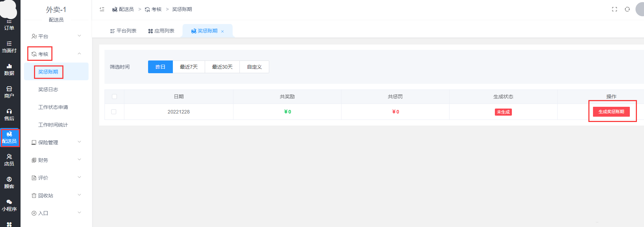Choose 自定义 time filter
Image resolution: width=644 pixels, height=227 pixels.
pos(254,67)
